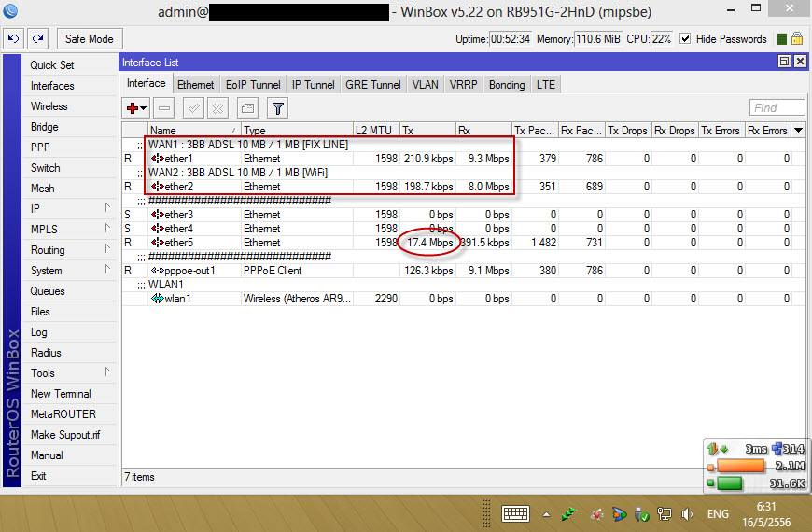Switch to the Bonding tab
Image resolution: width=812 pixels, height=532 pixels.
(507, 84)
